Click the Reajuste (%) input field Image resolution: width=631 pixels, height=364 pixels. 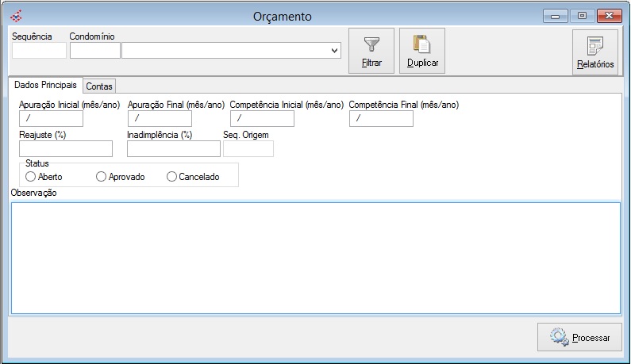(66, 148)
